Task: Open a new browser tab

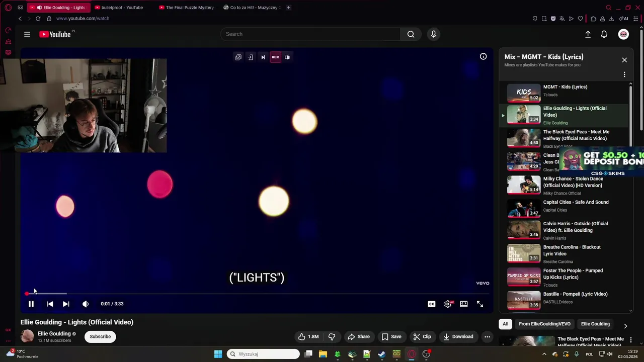Action: pyautogui.click(x=288, y=8)
